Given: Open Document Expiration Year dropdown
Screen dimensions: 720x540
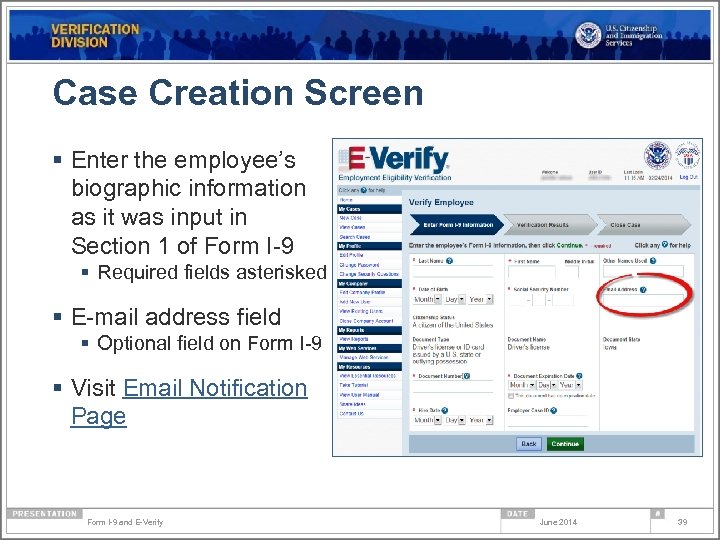Looking at the screenshot, I should pos(571,385).
